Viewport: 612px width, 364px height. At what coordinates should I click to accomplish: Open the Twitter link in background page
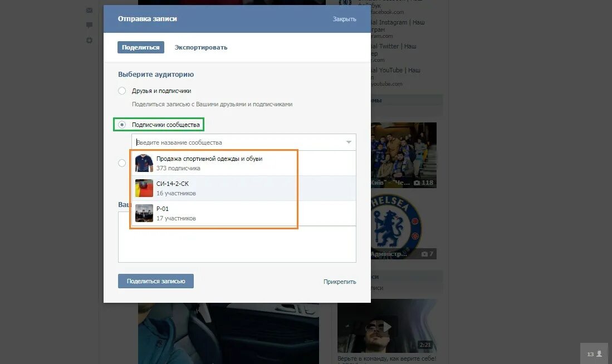point(393,50)
